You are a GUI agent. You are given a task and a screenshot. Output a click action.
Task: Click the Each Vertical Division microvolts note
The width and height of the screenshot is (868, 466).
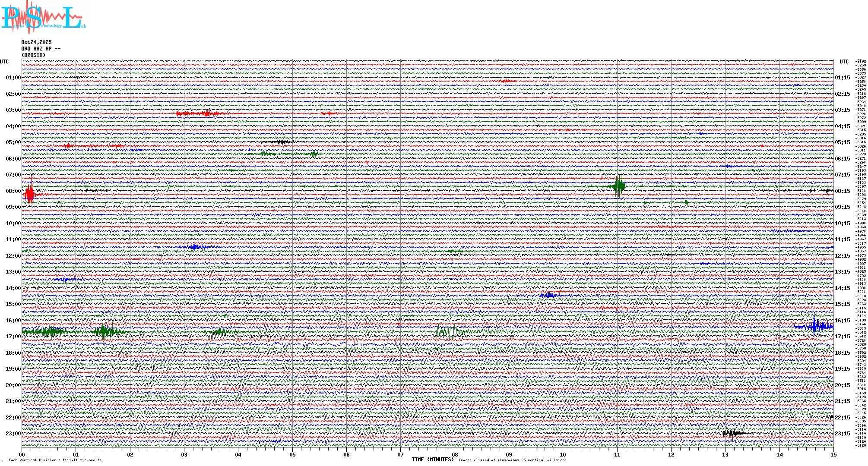[55, 460]
